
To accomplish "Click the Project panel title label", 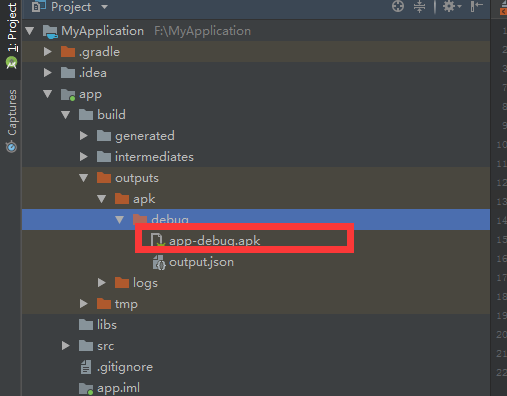I will tap(71, 7).
